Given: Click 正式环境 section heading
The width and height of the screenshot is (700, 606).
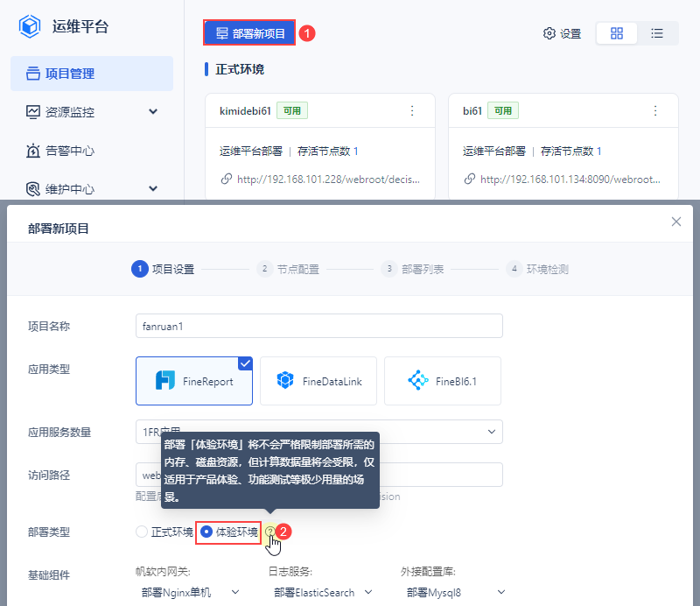Looking at the screenshot, I should click(x=240, y=69).
